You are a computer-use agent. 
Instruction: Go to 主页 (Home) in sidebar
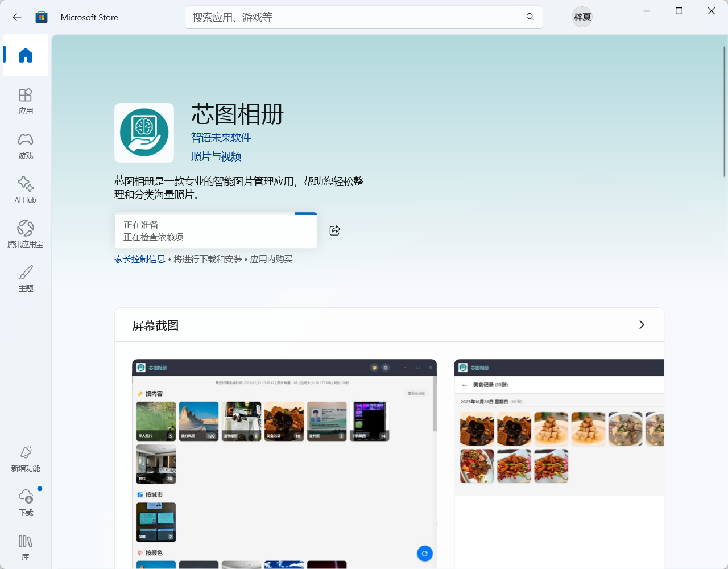[25, 55]
